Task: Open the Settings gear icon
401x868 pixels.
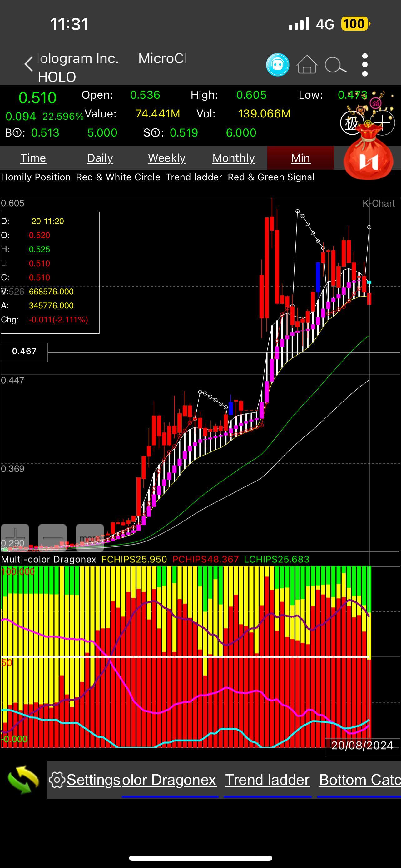Action: pos(57,780)
